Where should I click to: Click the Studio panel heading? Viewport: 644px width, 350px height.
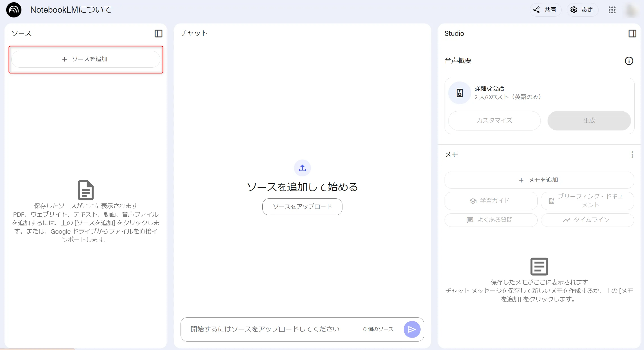click(x=454, y=34)
